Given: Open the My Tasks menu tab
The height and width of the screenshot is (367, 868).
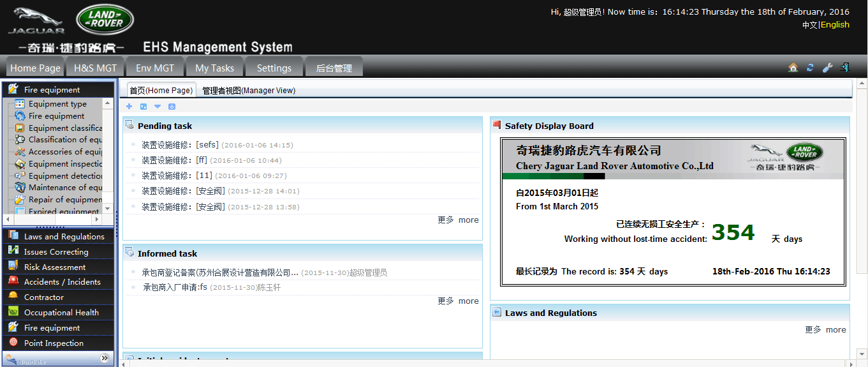Looking at the screenshot, I should click(214, 68).
